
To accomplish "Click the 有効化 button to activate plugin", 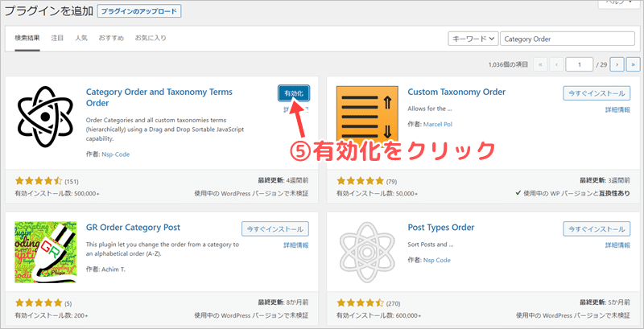I will pos(293,94).
